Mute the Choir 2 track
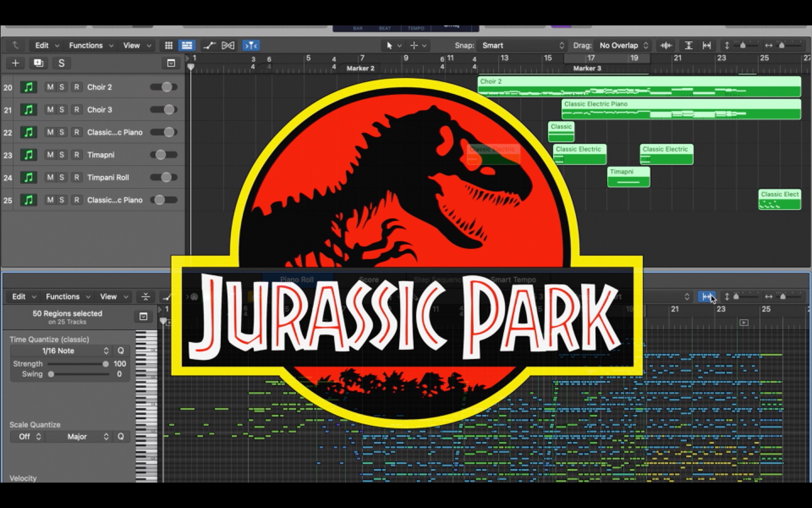 (x=50, y=87)
